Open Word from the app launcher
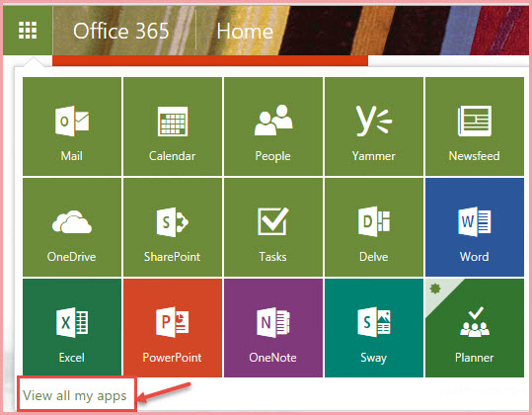The width and height of the screenshot is (532, 415). 475,227
